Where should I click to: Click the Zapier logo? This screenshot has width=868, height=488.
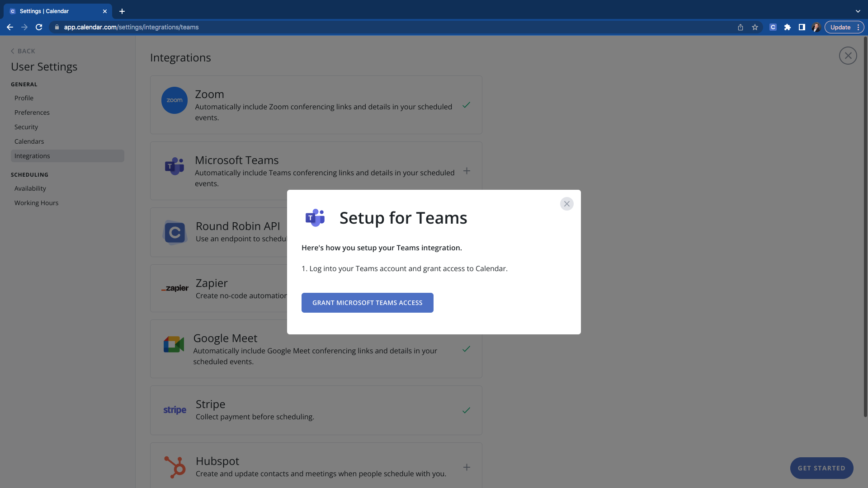coord(175,288)
